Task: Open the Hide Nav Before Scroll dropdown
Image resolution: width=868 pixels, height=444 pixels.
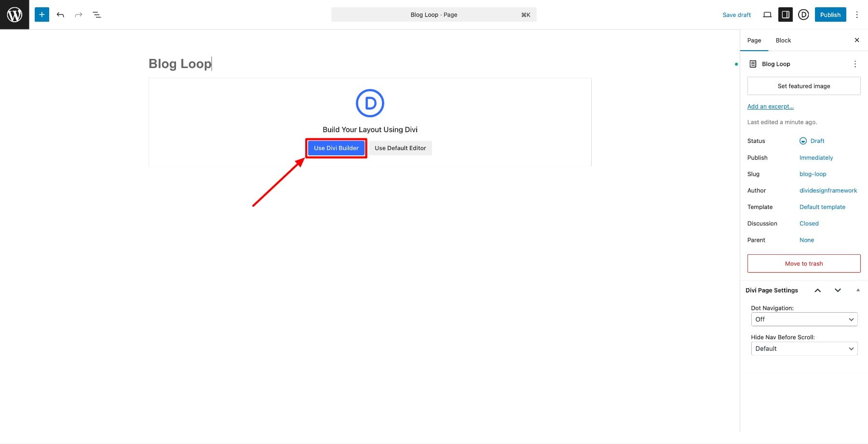Action: pyautogui.click(x=804, y=348)
